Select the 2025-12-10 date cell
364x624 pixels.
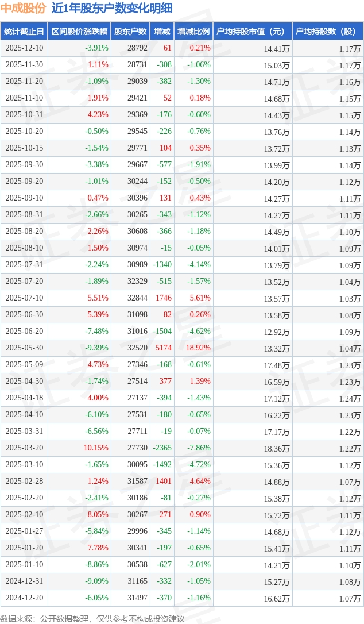point(24,48)
